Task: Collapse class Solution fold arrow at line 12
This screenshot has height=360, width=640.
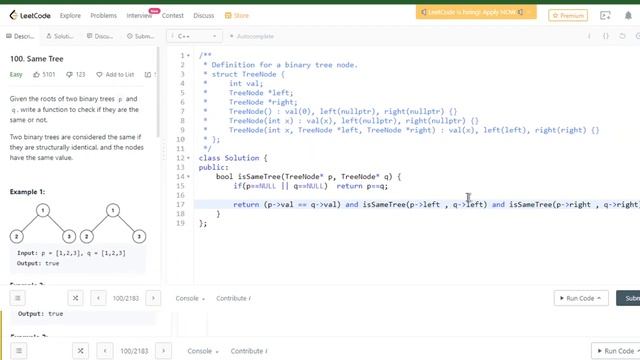Action: click(x=188, y=158)
